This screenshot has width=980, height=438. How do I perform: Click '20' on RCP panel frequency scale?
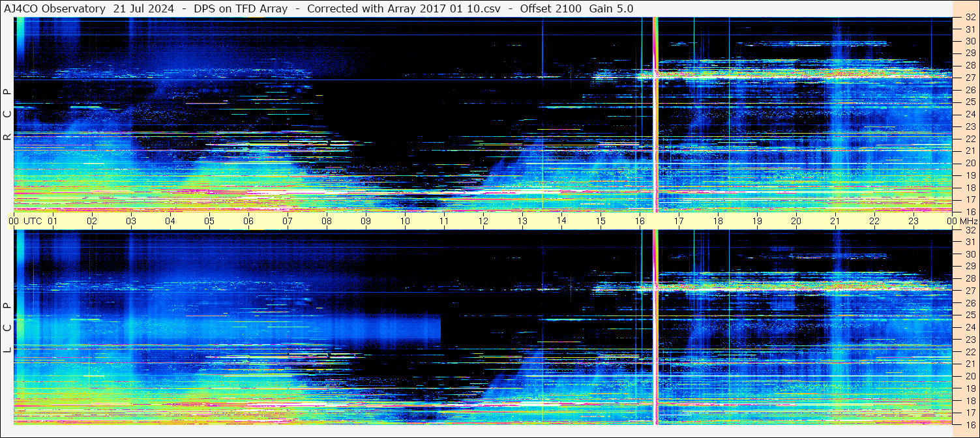pyautogui.click(x=970, y=162)
